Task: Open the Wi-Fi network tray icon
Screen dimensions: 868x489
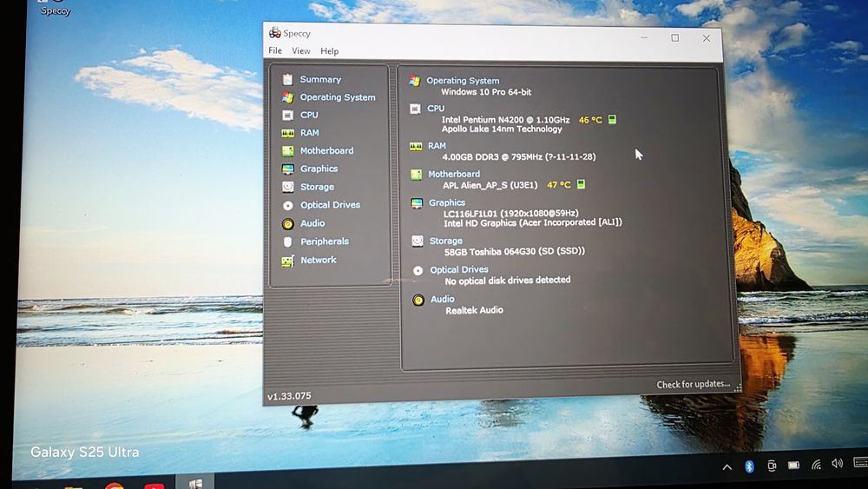Action: pyautogui.click(x=816, y=464)
